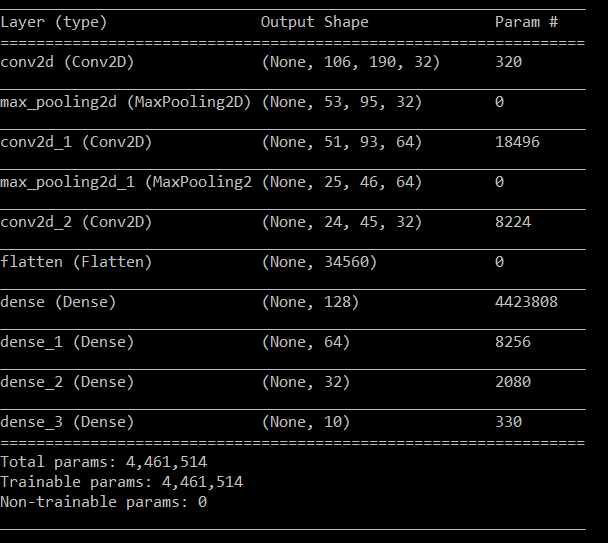
Task: Click the Non-trainable params: 0 line
Action: [104, 502]
